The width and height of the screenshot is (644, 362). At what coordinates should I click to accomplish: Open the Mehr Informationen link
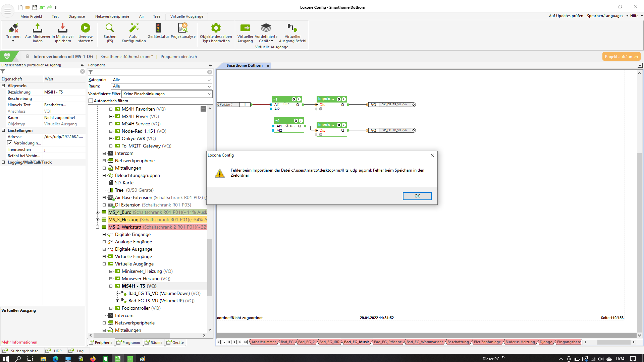coord(19,342)
